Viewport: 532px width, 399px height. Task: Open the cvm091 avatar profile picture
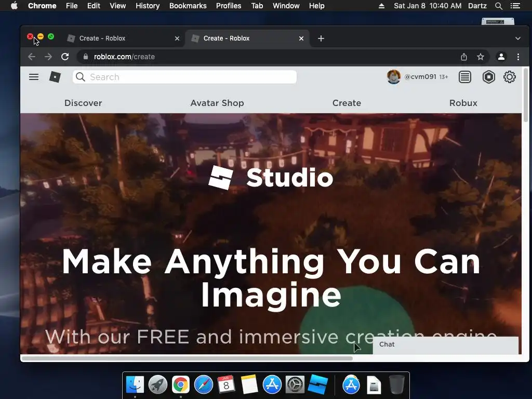[x=394, y=77]
